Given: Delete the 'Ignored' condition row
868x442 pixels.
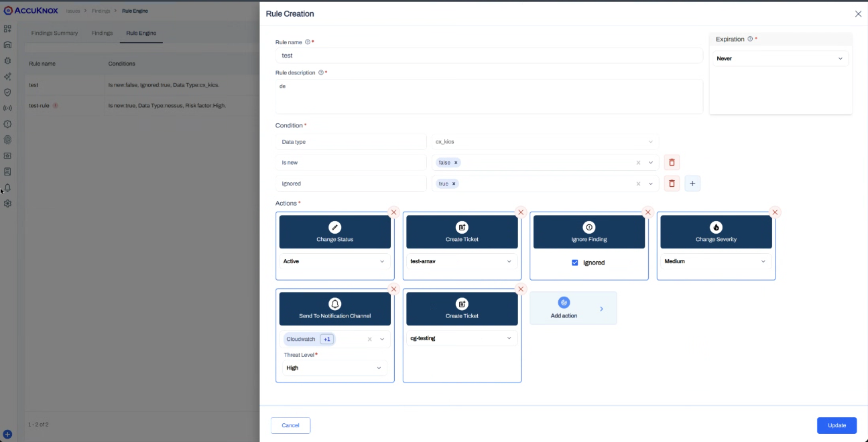Looking at the screenshot, I should point(672,183).
